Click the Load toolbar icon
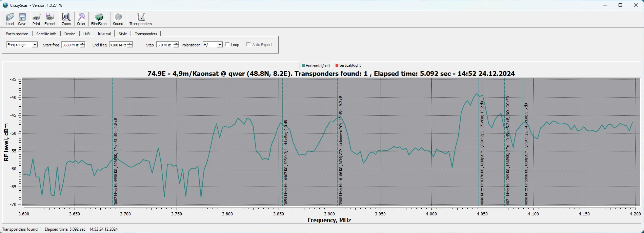This screenshot has width=644, height=233. (10, 19)
